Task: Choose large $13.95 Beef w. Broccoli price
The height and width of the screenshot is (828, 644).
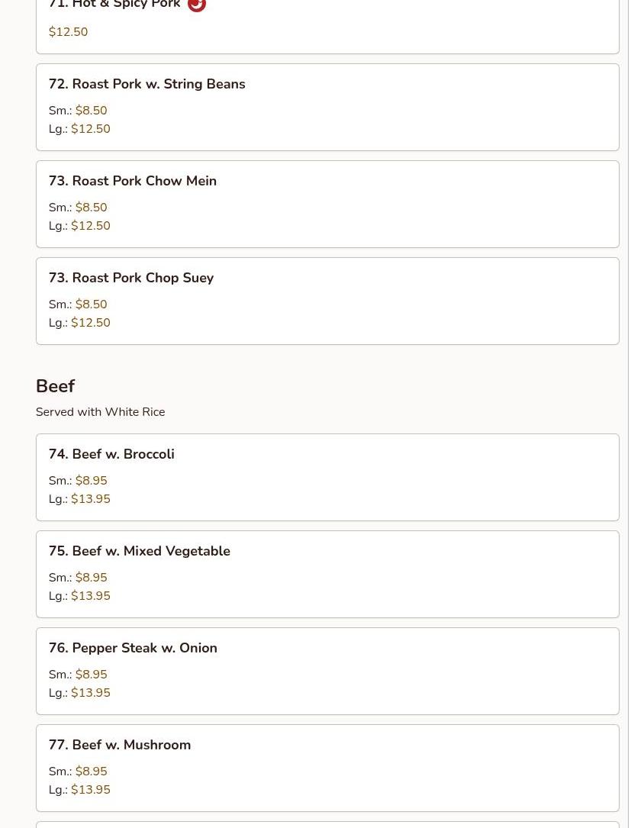Action: (90, 499)
